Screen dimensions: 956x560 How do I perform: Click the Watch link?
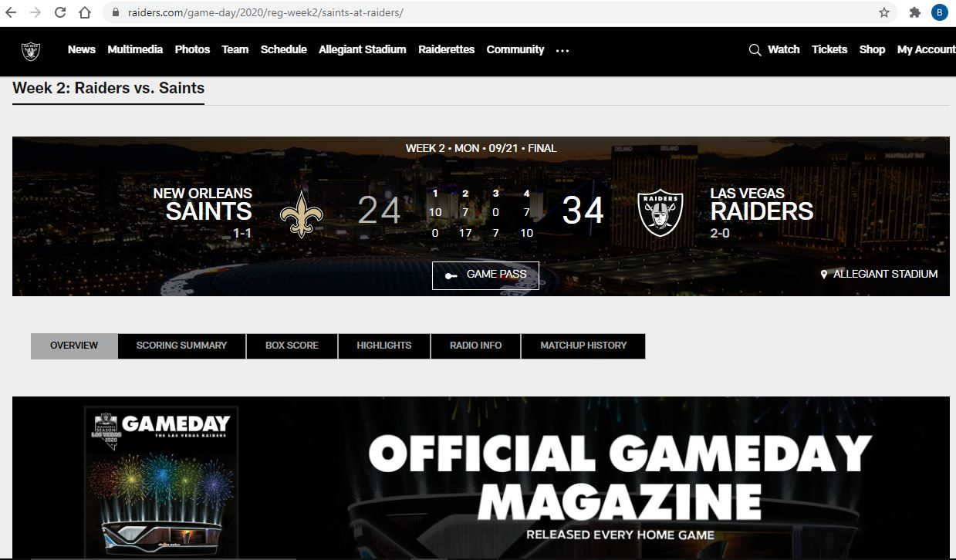784,49
